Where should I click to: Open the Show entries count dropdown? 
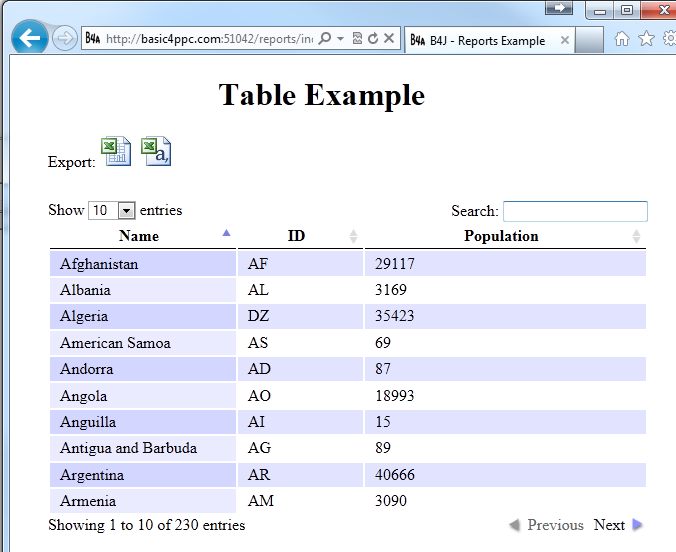(x=112, y=210)
